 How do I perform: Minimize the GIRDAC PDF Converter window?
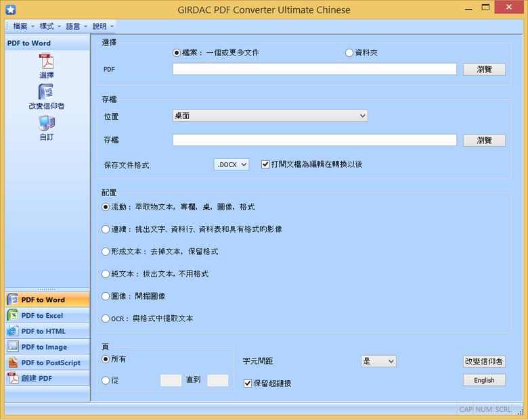(468, 9)
